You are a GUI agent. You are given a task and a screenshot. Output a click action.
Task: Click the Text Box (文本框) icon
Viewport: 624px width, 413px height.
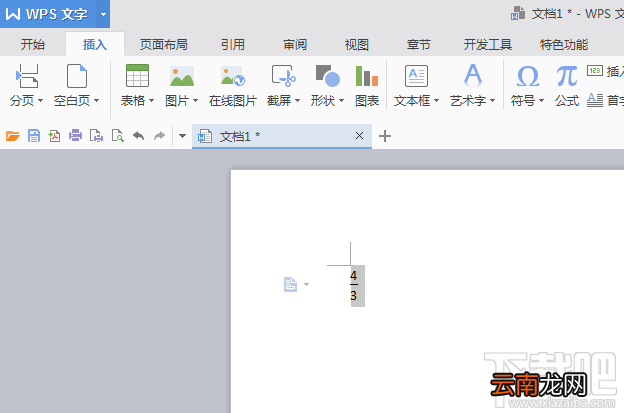pos(416,76)
